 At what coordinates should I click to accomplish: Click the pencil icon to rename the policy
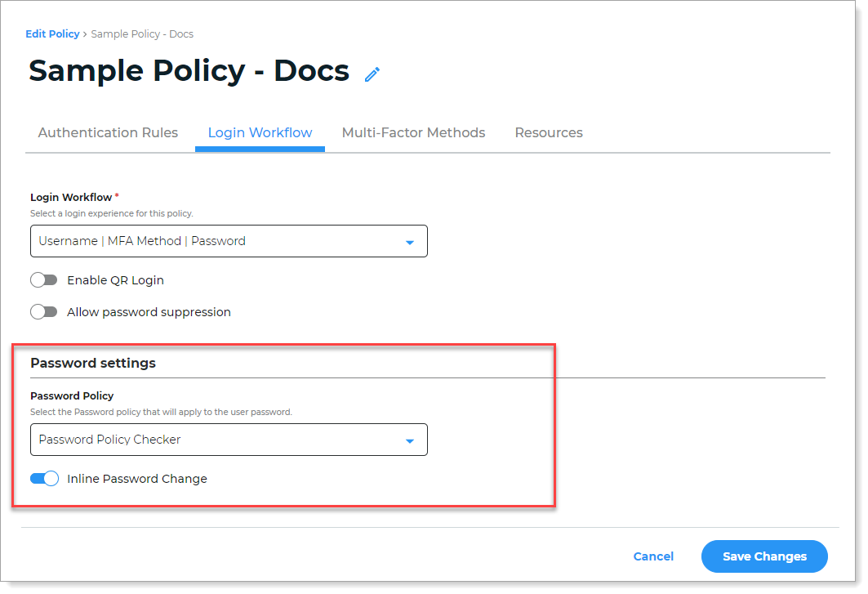pos(372,74)
